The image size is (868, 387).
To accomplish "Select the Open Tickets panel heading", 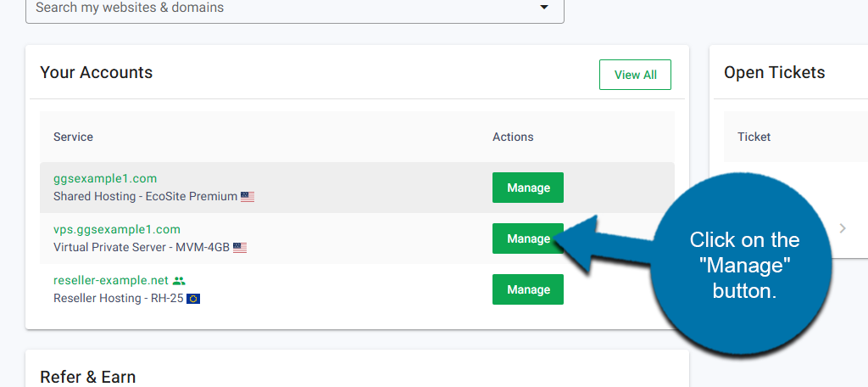I will click(x=774, y=73).
